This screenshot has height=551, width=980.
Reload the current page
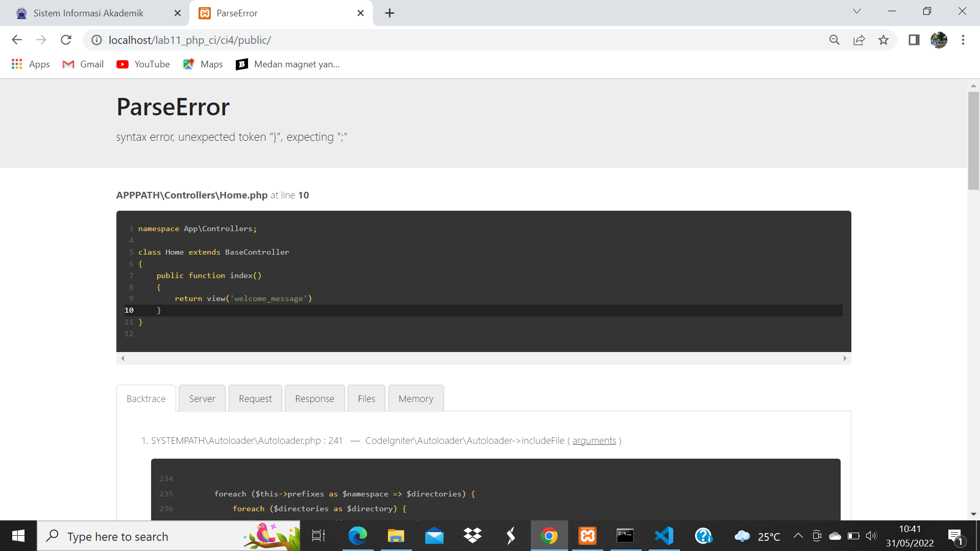(66, 40)
